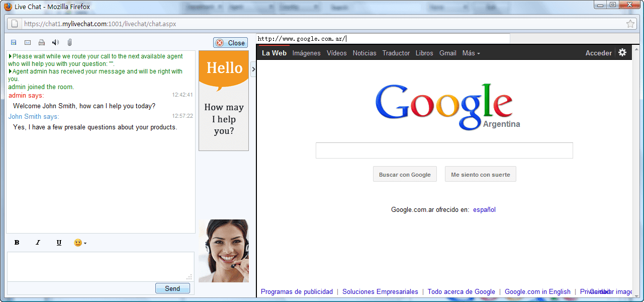Open Libros in Google bar
Screen dimensions: 644x302
[424, 53]
